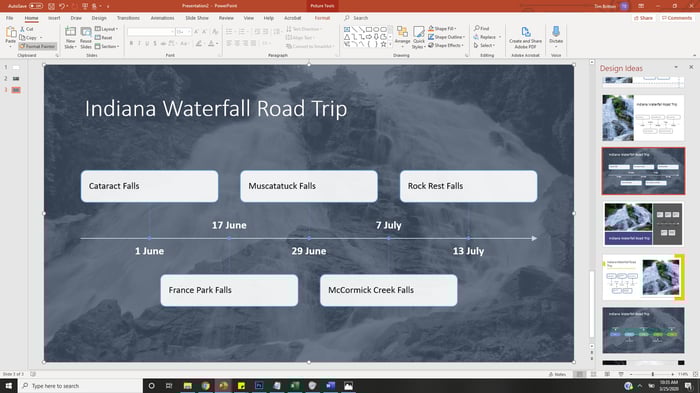Image resolution: width=700 pixels, height=393 pixels.
Task: Switch to Reading view in status bar
Action: [x=607, y=374]
